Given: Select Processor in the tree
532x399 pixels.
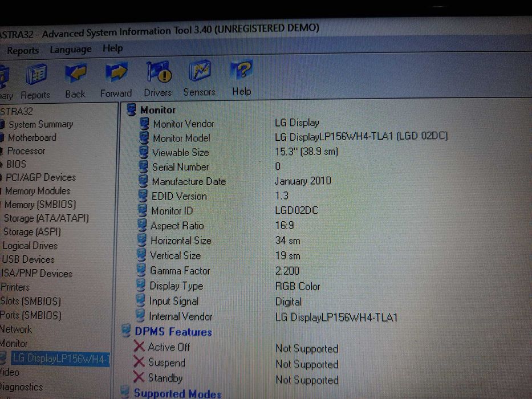Looking at the screenshot, I should [26, 151].
